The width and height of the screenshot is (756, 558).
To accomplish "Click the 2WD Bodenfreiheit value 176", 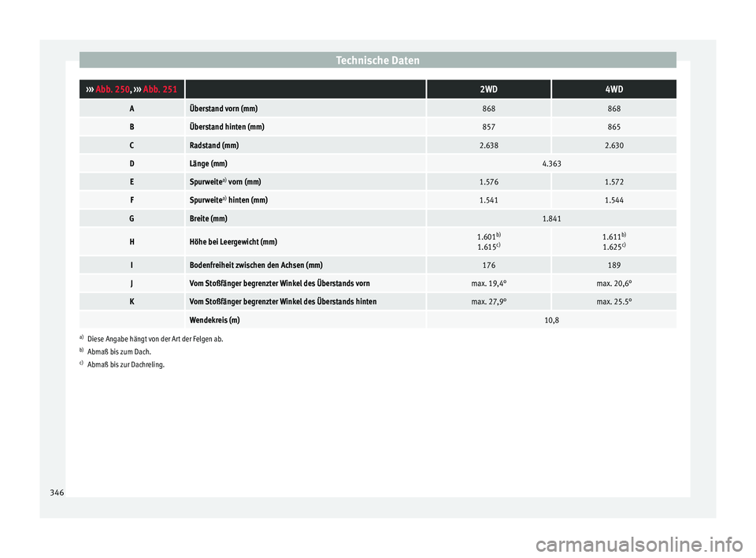I will click(x=488, y=265).
